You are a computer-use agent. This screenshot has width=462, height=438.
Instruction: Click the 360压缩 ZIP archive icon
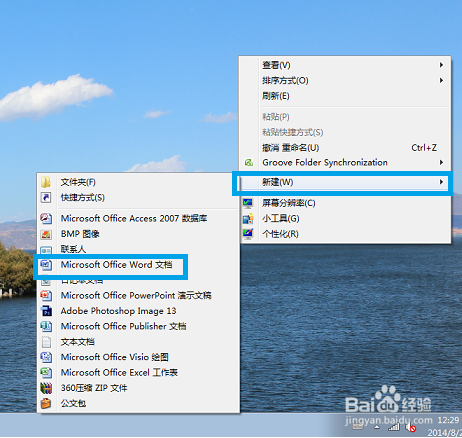tap(46, 388)
